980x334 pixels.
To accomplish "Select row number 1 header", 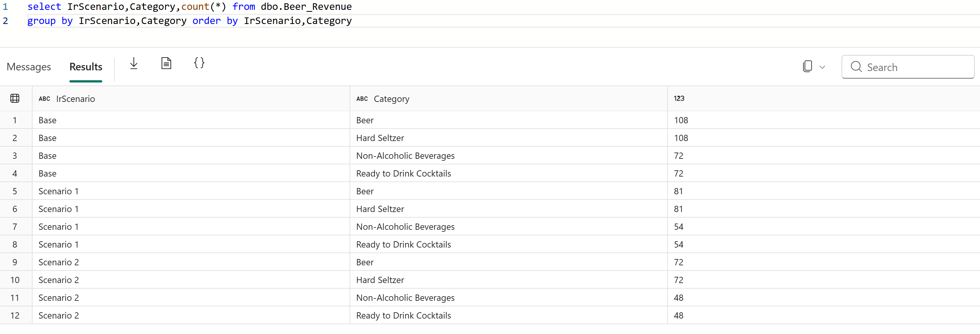I will [x=15, y=120].
